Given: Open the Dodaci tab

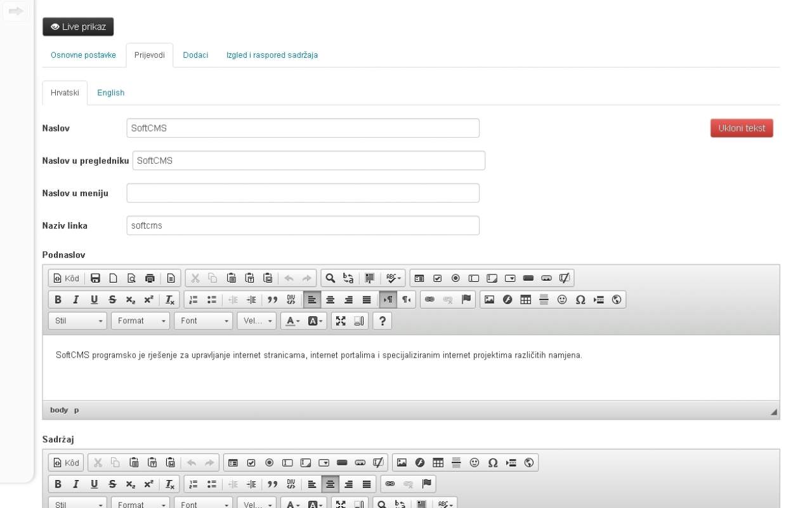Looking at the screenshot, I should pos(195,55).
